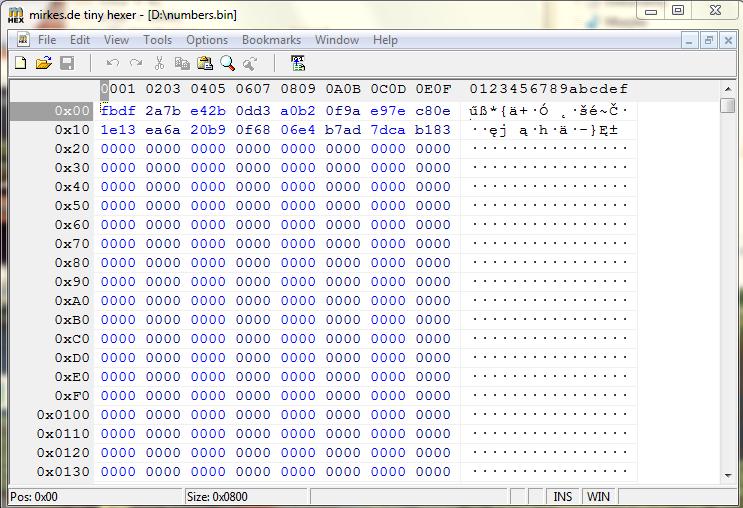This screenshot has width=743, height=508.
Task: Click the Cut scissors icon
Action: point(159,63)
